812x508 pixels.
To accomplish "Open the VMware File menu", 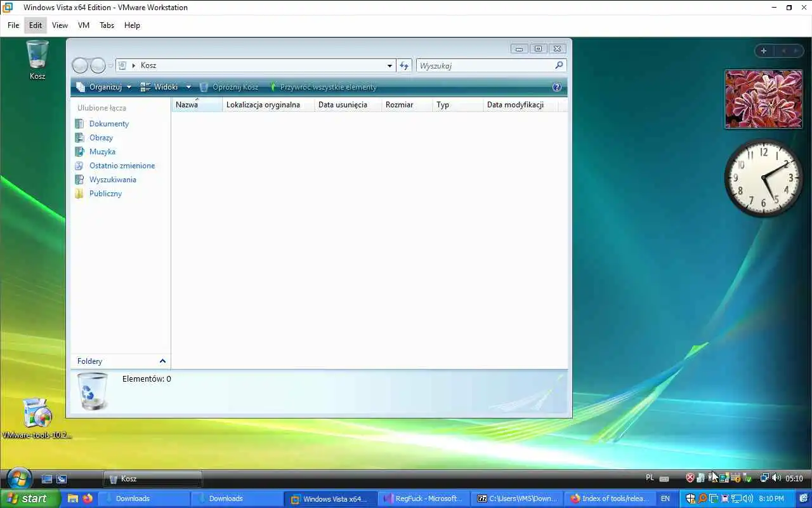I will point(13,25).
